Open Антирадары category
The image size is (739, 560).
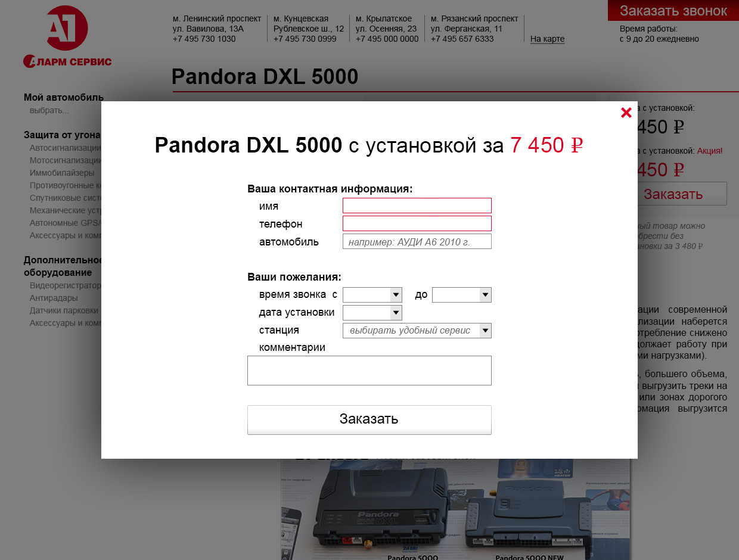pos(54,298)
